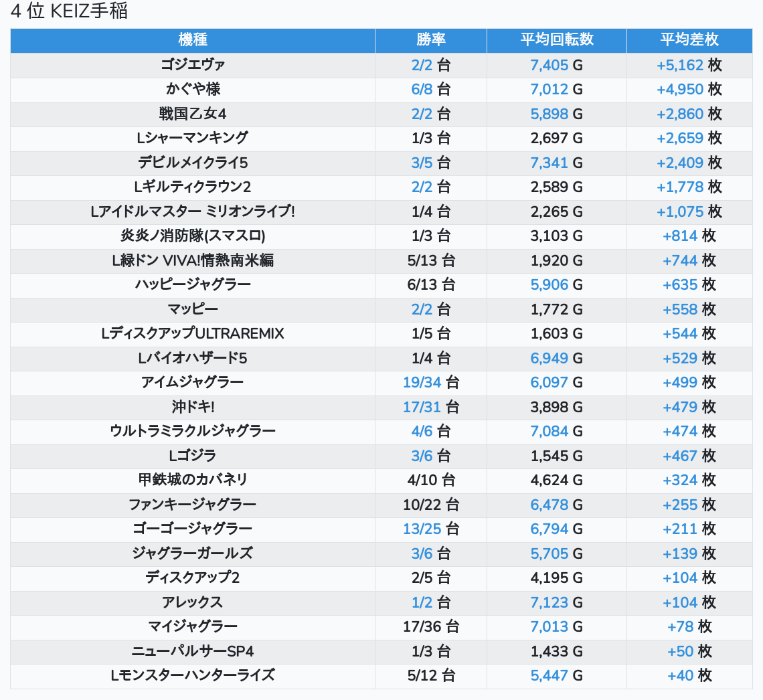Select the マッピー machine name
Screen dimensions: 763x700
pyautogui.click(x=193, y=309)
